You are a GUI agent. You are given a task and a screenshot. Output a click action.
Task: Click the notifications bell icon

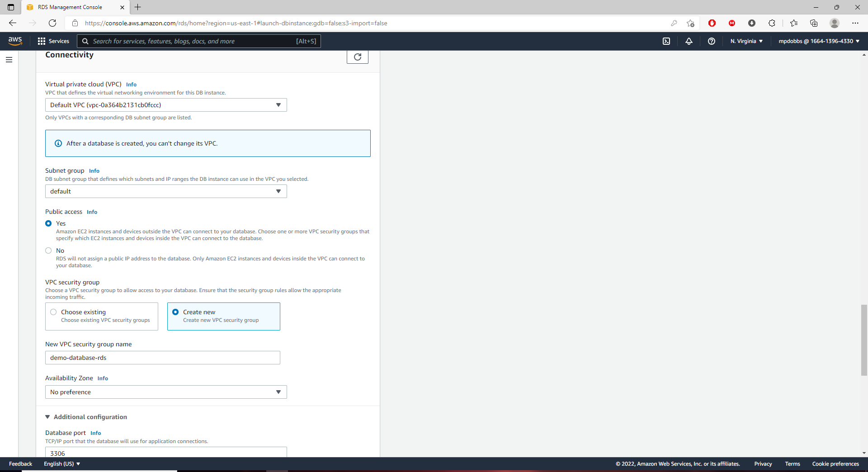point(689,41)
